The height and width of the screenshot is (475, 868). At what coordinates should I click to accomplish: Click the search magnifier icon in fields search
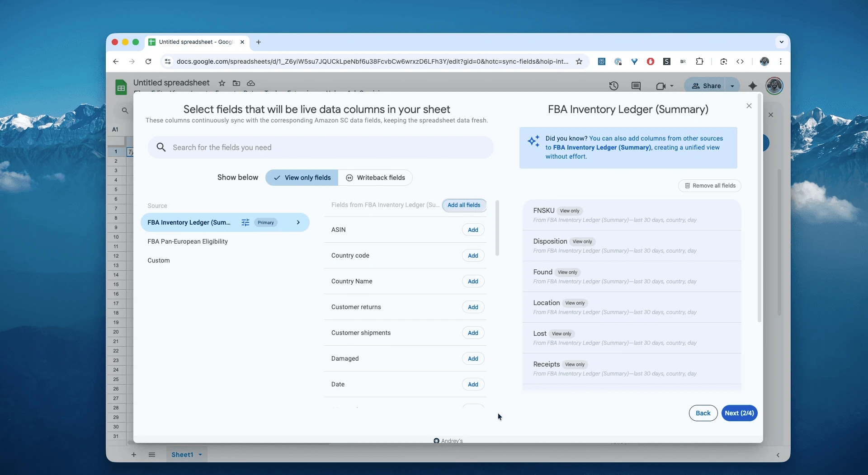[x=161, y=147]
